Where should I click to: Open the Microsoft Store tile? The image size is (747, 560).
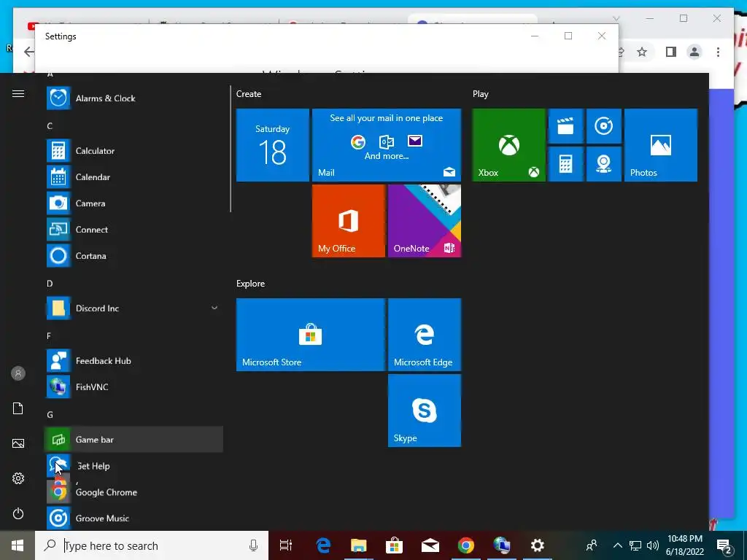point(311,334)
